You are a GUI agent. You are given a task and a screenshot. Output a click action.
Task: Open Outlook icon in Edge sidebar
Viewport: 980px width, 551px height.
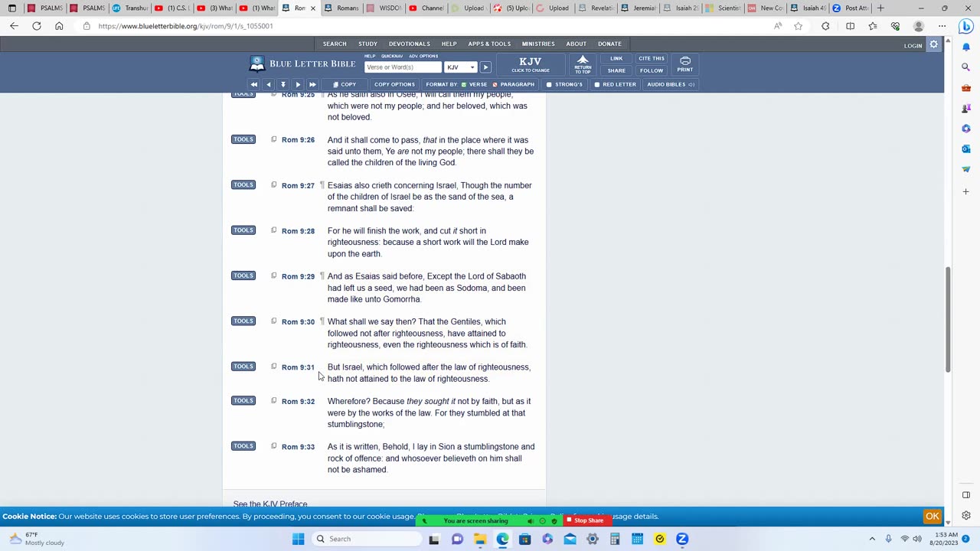[x=966, y=148]
